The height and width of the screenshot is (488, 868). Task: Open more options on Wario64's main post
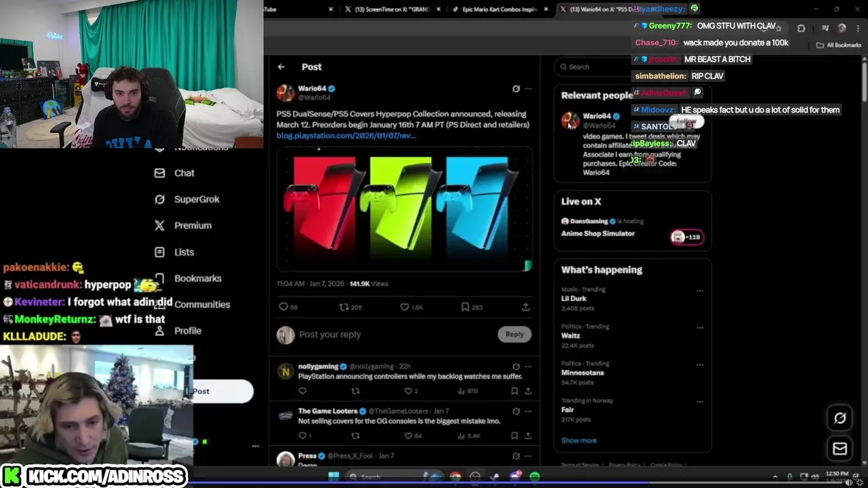528,89
